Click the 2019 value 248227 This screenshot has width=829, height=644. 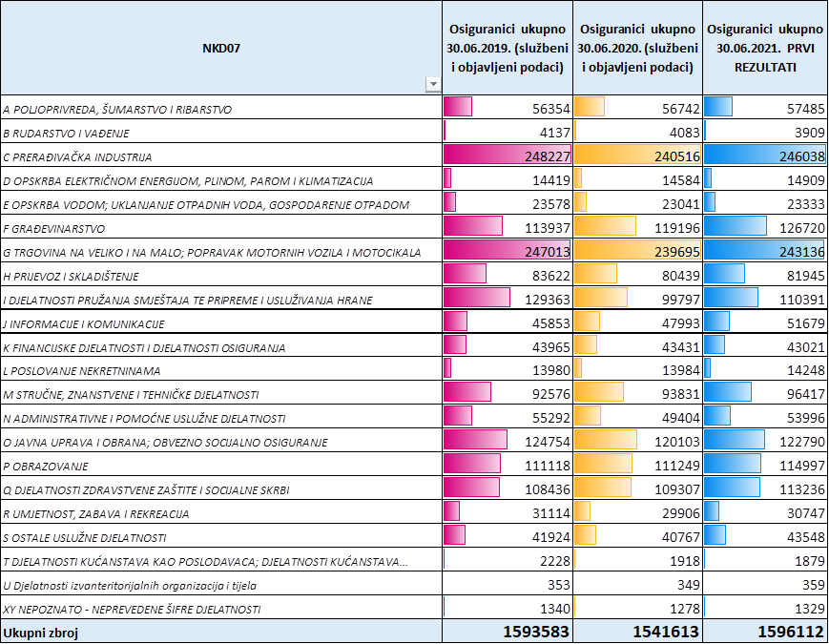[x=548, y=156]
